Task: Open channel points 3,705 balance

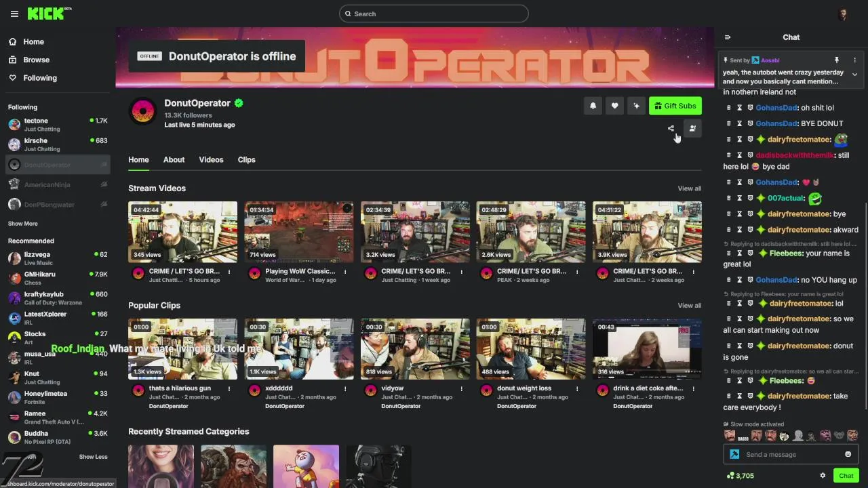Action: 740,476
